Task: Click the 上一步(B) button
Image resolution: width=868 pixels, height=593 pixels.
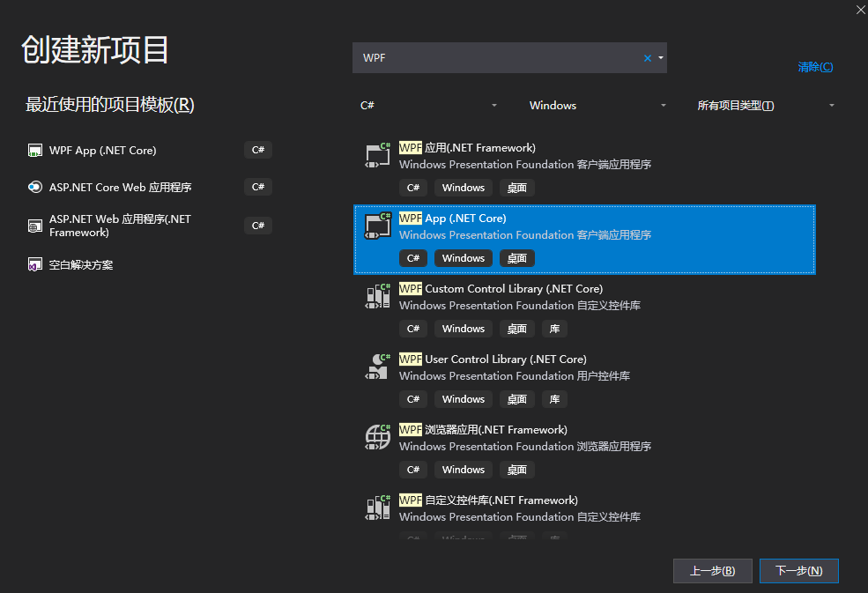Action: point(712,571)
